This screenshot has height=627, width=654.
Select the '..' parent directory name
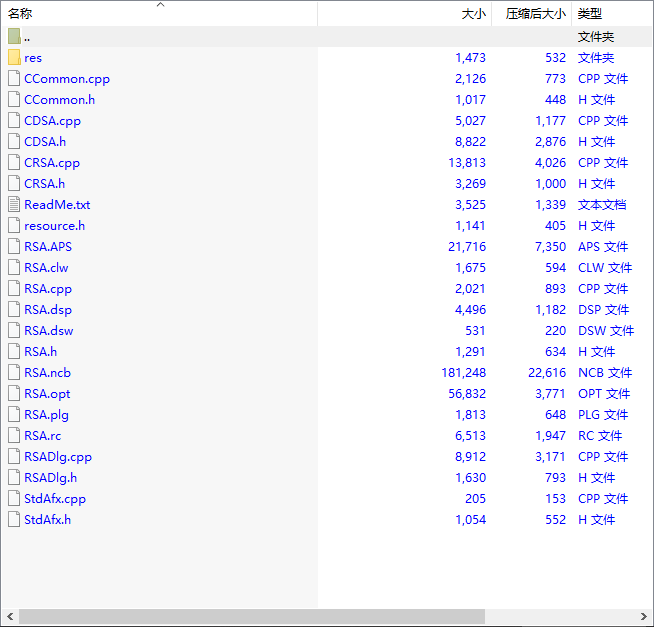tap(27, 39)
